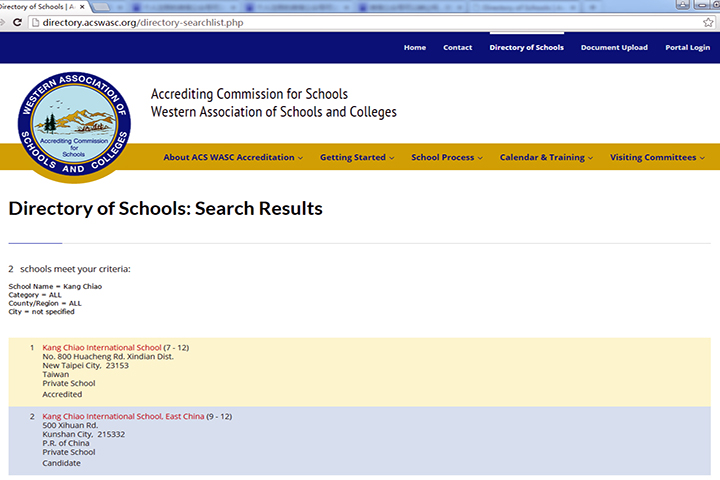Expand the About ACS WASC Accreditation menu
The height and width of the screenshot is (480, 720).
coord(233,157)
